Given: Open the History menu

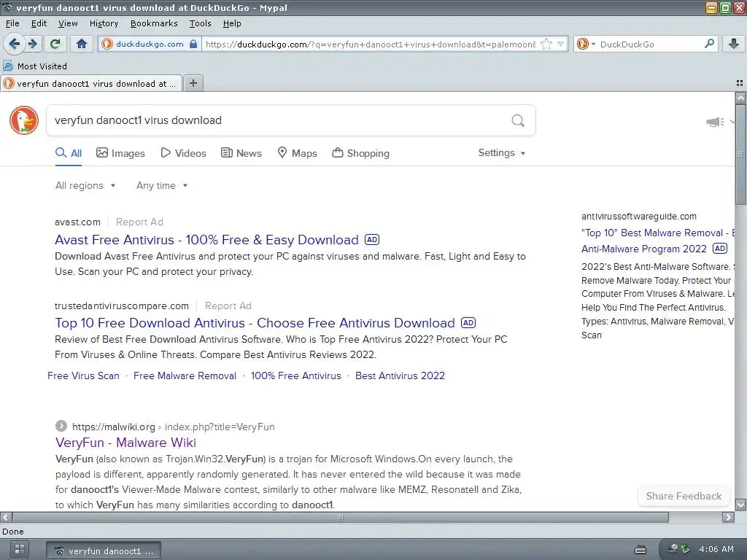Looking at the screenshot, I should [x=104, y=23].
